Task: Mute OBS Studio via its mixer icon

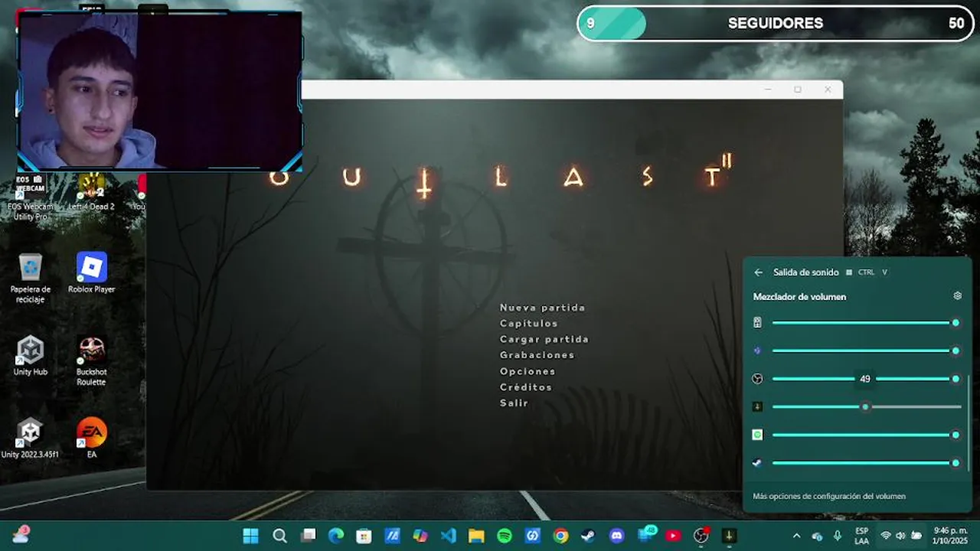Action: pos(757,379)
